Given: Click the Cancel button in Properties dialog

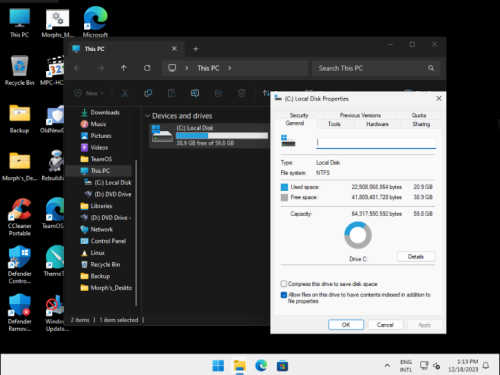Looking at the screenshot, I should [x=385, y=325].
